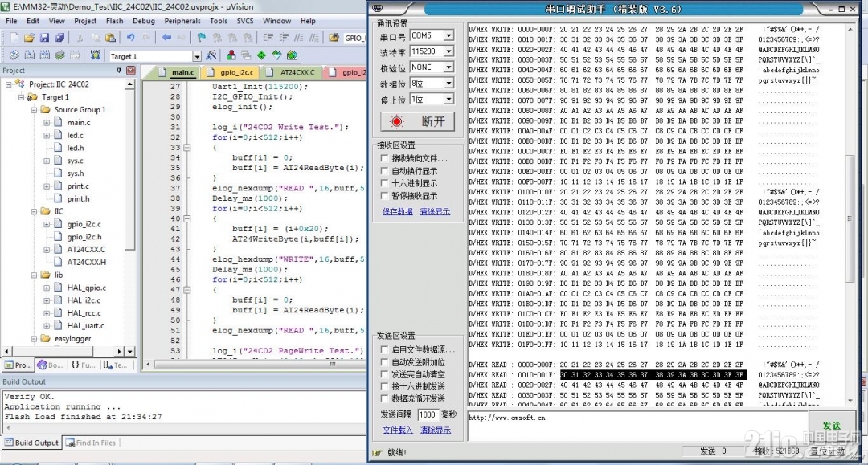
Task: Switch to the Find In Files tab
Action: (x=91, y=443)
